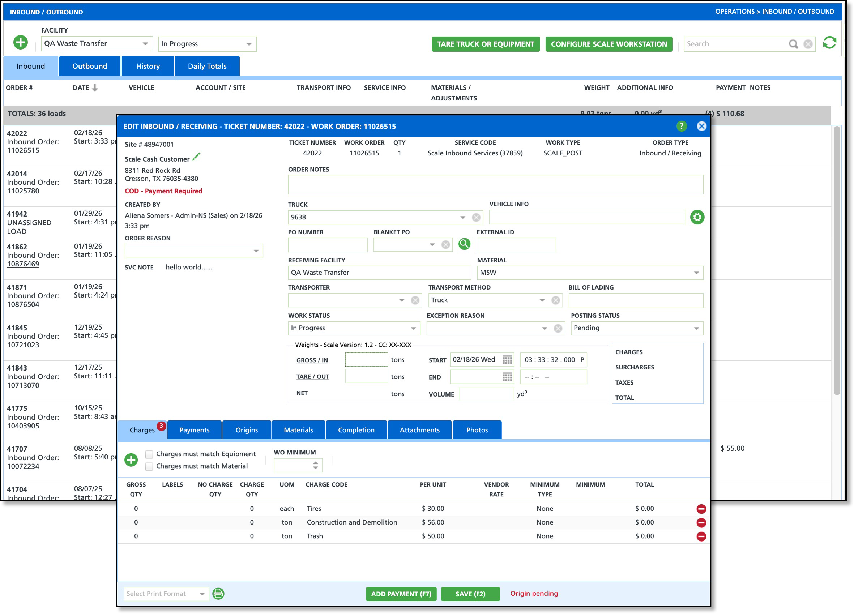The height and width of the screenshot is (616, 854).
Task: Click the Save (F2) button
Action: (x=470, y=594)
